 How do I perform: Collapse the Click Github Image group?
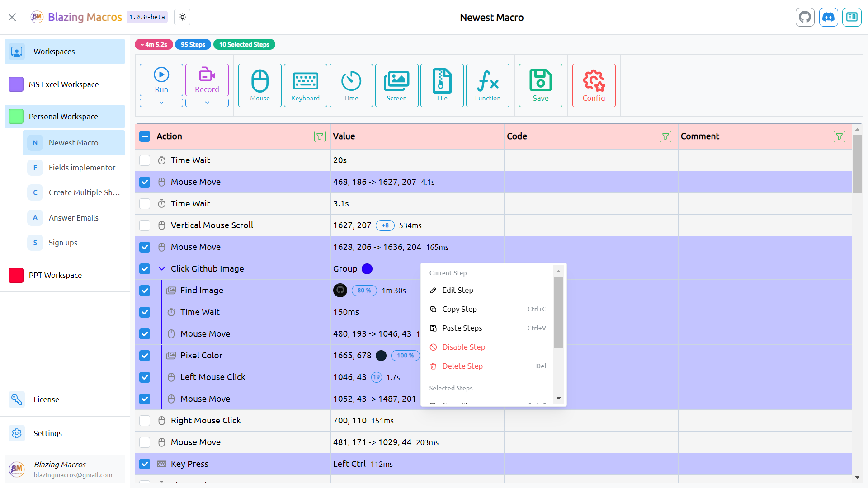coord(162,269)
